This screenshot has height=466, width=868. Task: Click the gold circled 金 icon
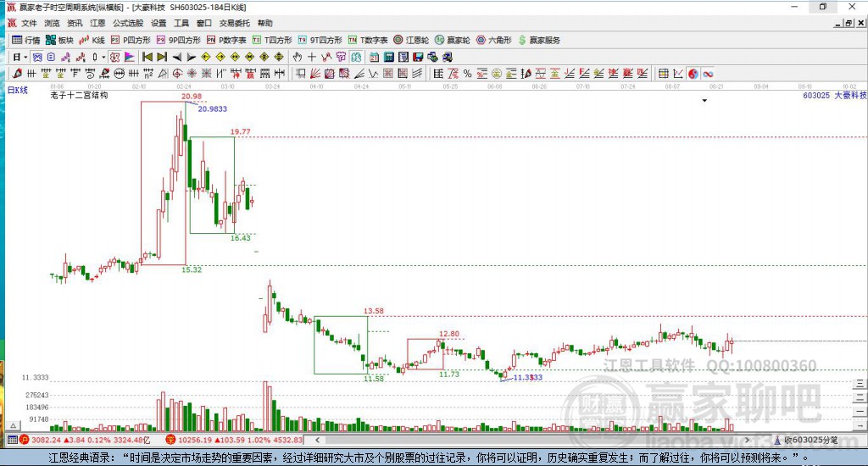click(496, 73)
